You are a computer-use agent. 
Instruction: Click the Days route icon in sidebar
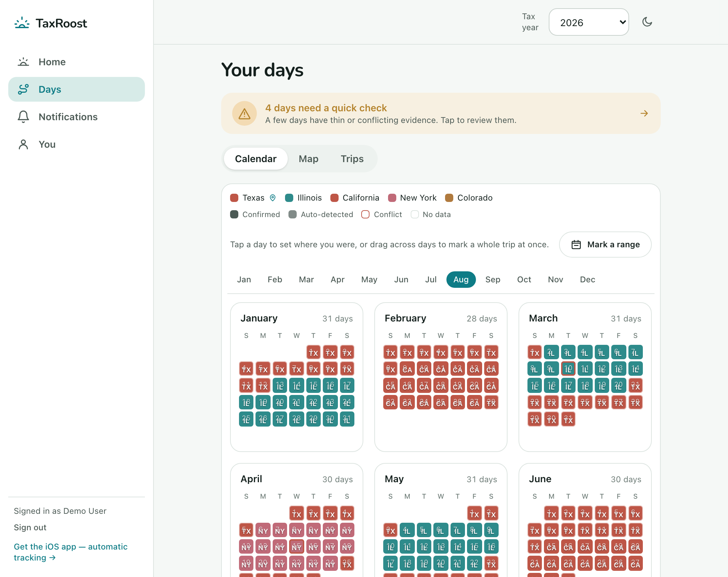coord(23,89)
